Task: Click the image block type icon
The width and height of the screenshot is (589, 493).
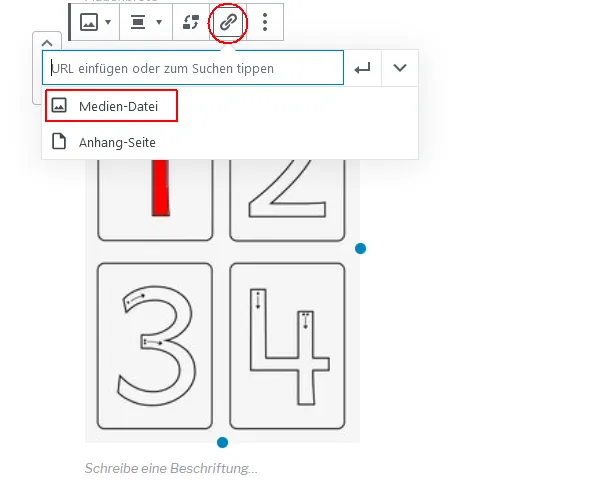Action: click(x=89, y=22)
